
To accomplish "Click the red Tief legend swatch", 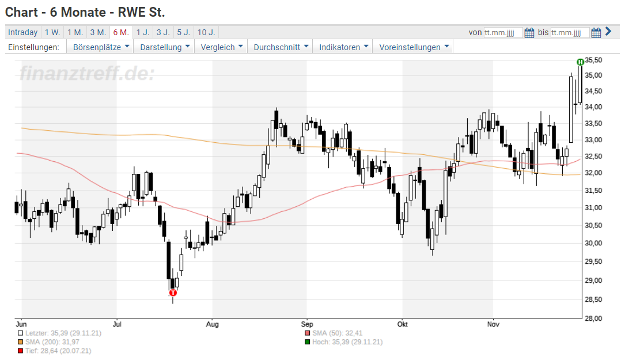I will (x=20, y=351).
